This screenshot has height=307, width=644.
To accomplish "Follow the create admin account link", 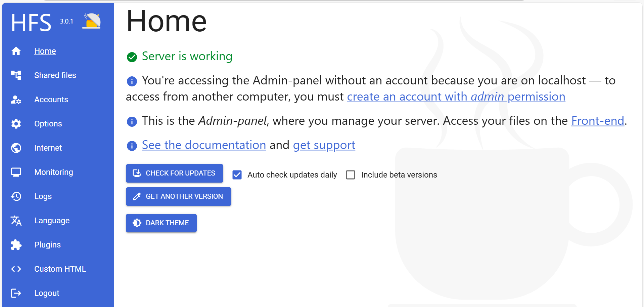I will point(456,97).
